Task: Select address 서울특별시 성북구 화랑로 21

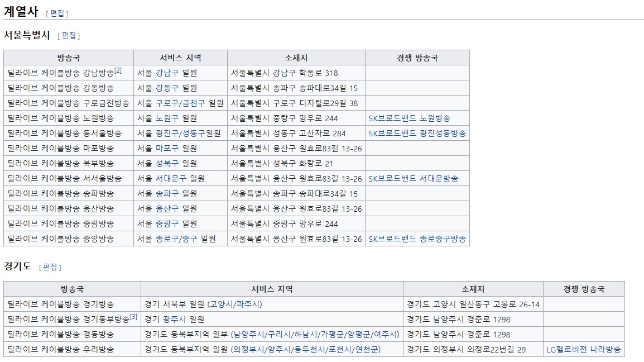Action: tap(282, 163)
